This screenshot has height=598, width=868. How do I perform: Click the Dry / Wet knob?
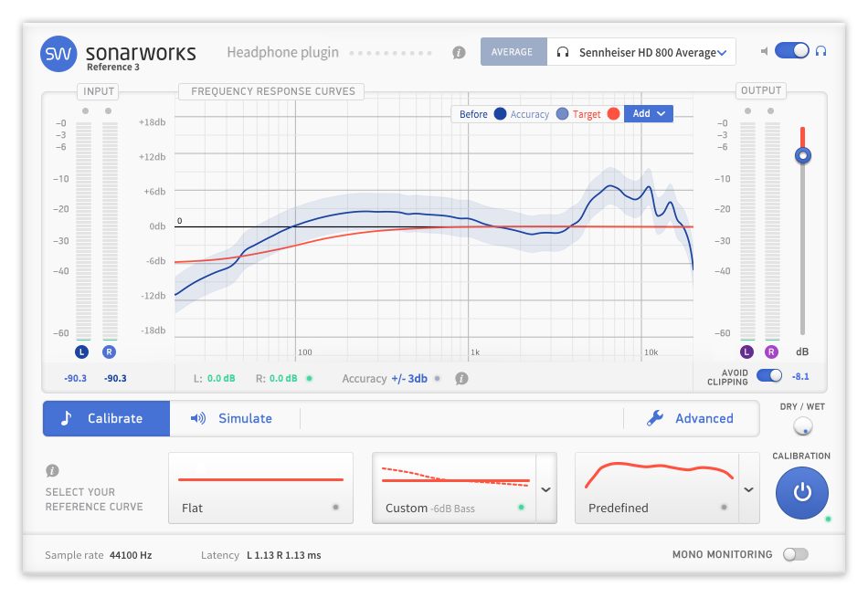(803, 426)
